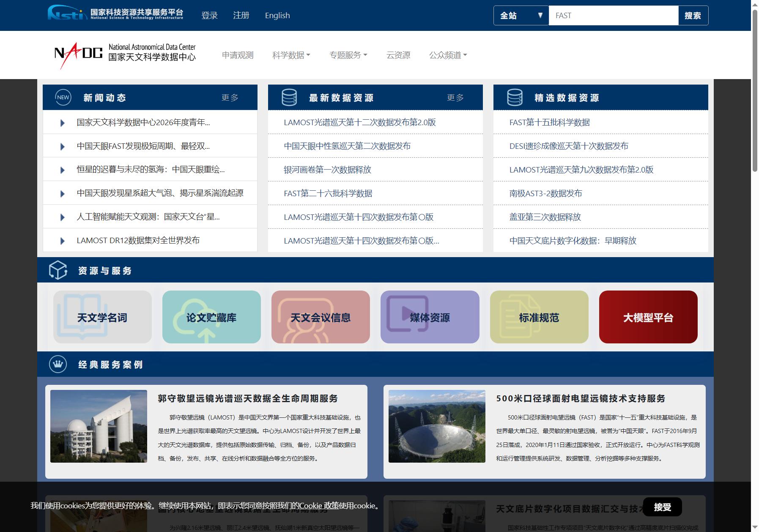759x532 pixels.
Task: Open the 全站 search scope dropdown
Action: (x=521, y=16)
